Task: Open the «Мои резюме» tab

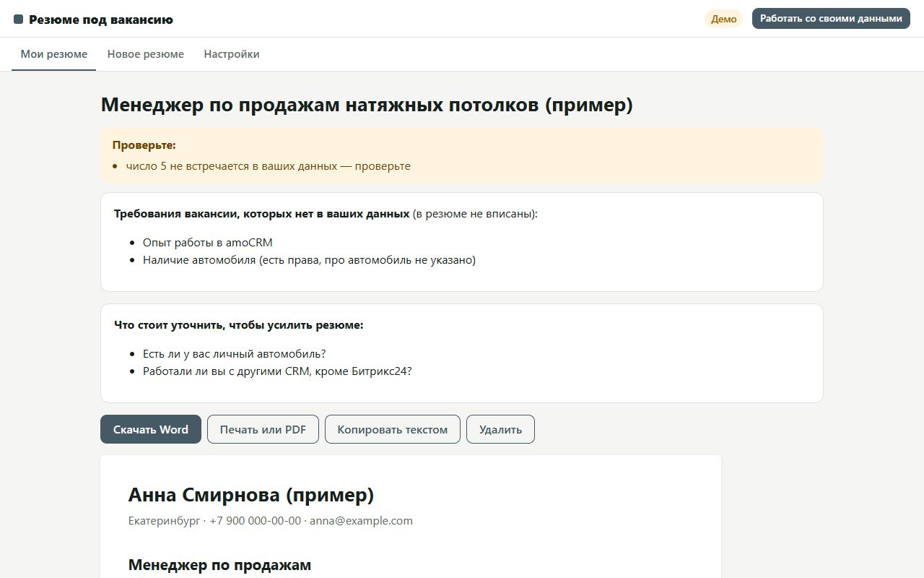Action: [54, 54]
